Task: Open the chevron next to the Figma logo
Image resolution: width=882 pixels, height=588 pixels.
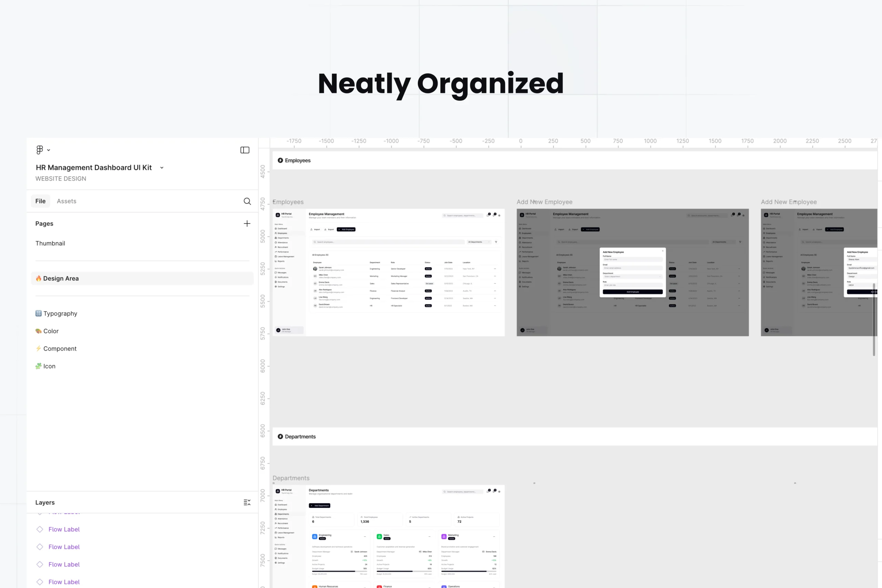Action: [x=49, y=151]
